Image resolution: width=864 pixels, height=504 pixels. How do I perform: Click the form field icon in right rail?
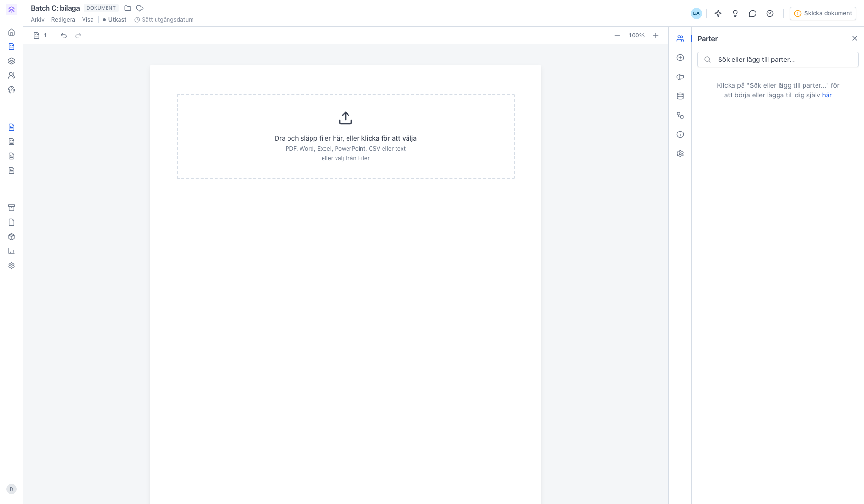[680, 77]
